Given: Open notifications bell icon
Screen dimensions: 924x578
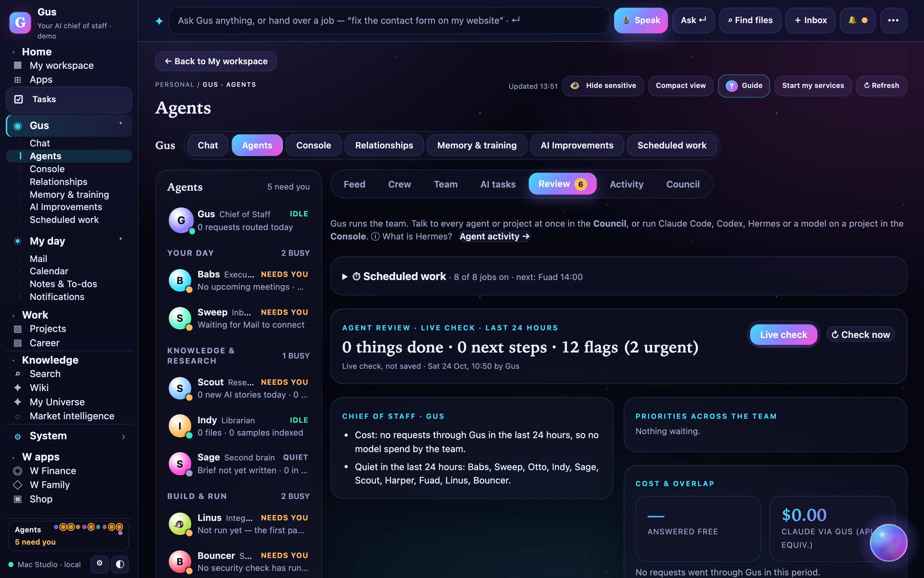Looking at the screenshot, I should tap(852, 20).
